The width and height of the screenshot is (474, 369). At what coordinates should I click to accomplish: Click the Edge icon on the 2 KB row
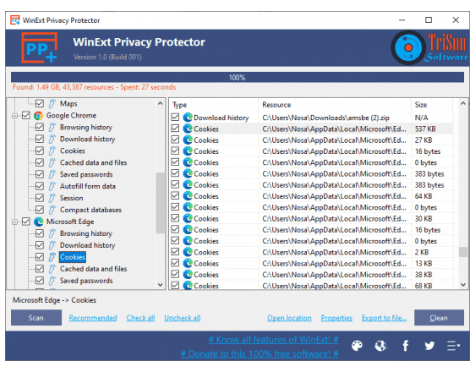[x=188, y=252]
